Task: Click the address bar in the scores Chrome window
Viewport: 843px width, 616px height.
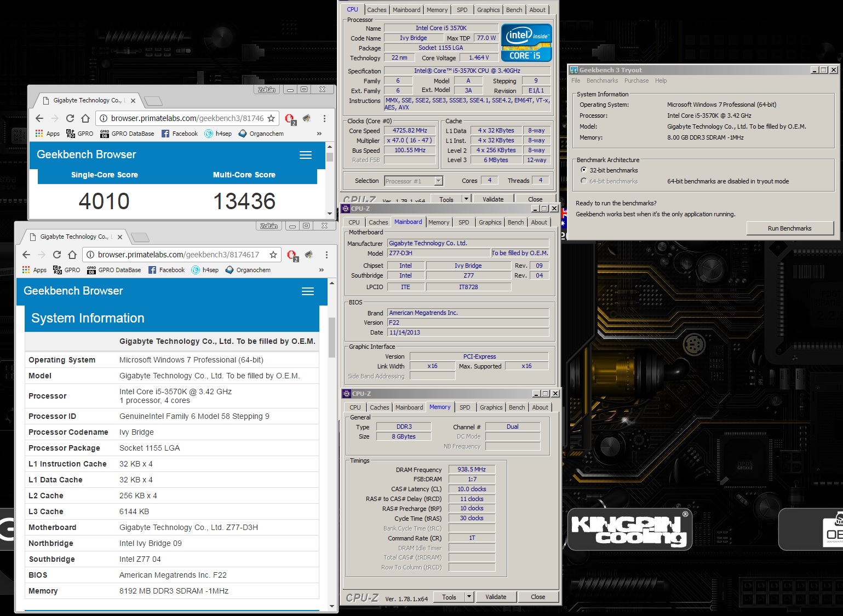Action: point(187,118)
